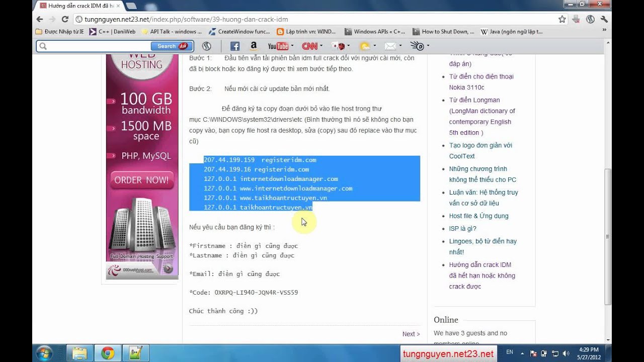The width and height of the screenshot is (644, 362).
Task: Click the eye-shaped toolbar icon
Action: [x=418, y=46]
